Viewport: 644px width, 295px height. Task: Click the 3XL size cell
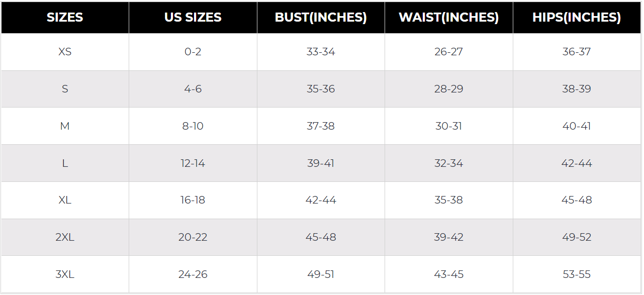(x=65, y=274)
